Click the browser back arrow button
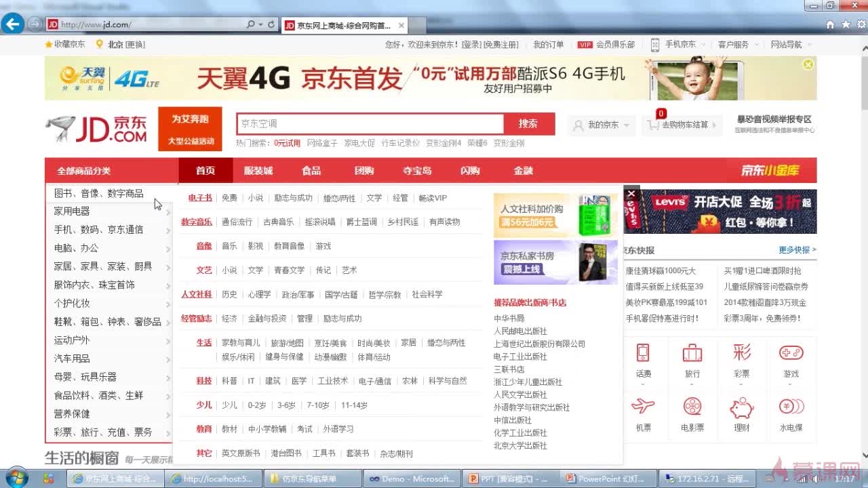The height and width of the screenshot is (488, 868). 12,24
